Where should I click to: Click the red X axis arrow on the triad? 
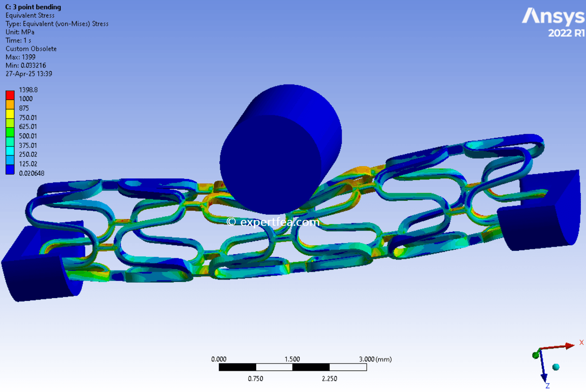pos(569,345)
